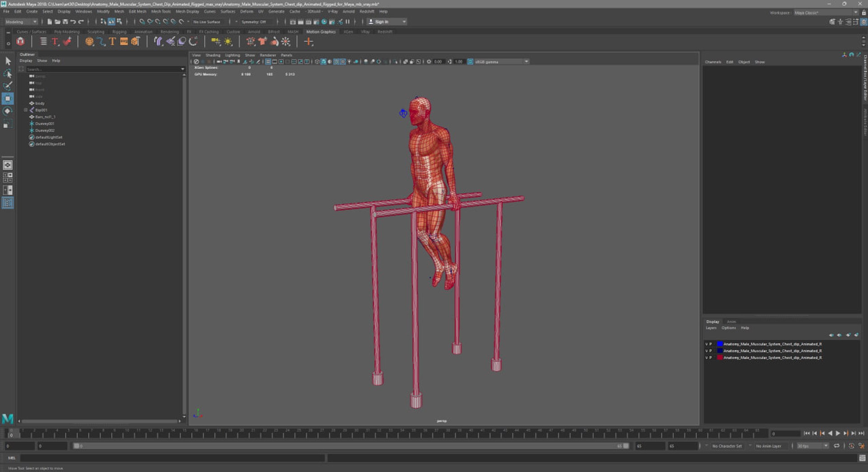
Task: Click the pause IPR render icon
Action: [x=348, y=22]
